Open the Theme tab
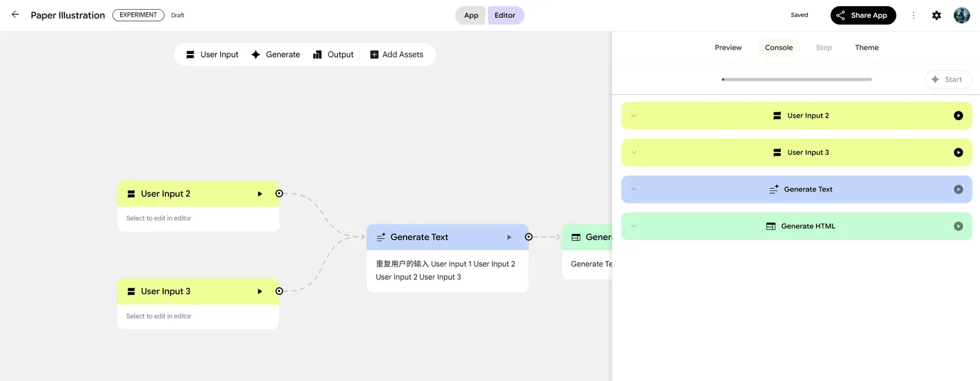Screen dimensions: 980x381 (866, 48)
